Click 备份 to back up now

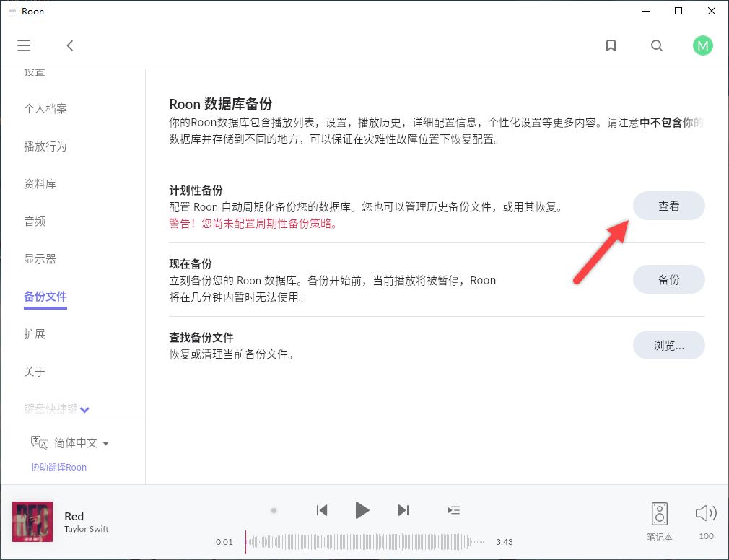pos(668,279)
